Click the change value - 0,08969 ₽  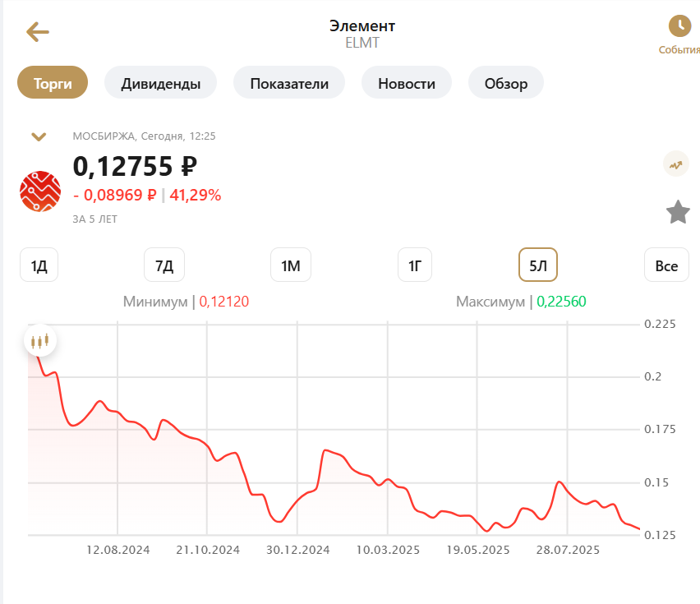115,195
